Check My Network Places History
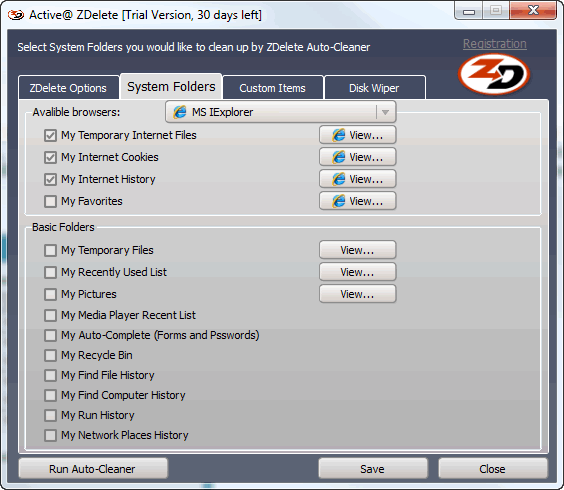 pos(50,435)
